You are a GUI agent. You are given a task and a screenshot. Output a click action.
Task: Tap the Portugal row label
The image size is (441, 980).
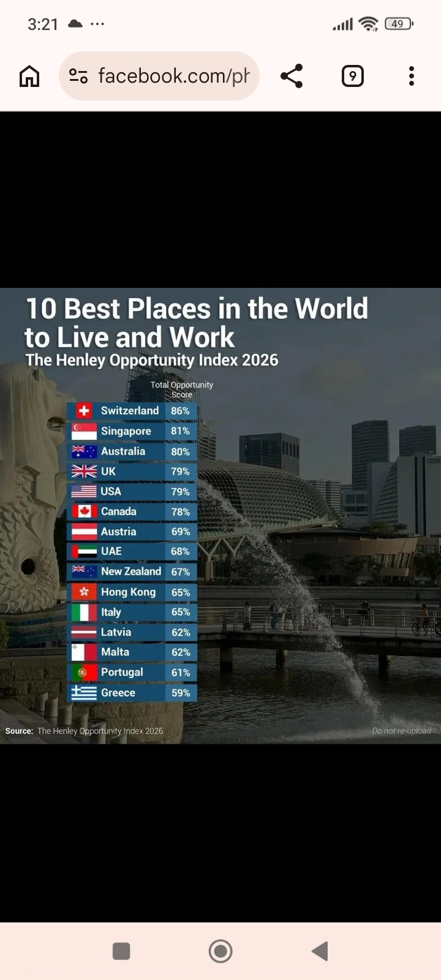(x=122, y=673)
